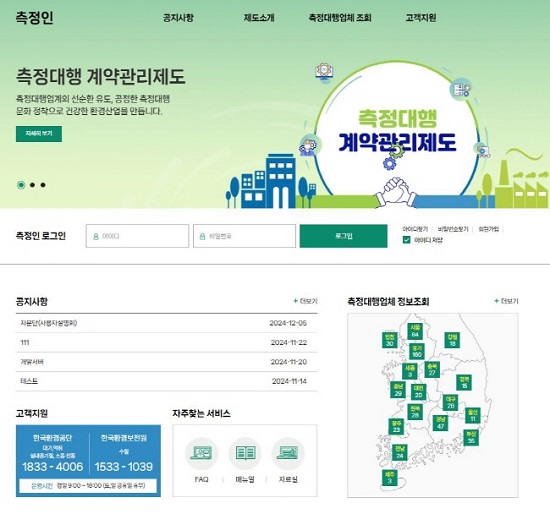Toggle the 아이디 저장 checkbox
550x514 pixels.
407,240
